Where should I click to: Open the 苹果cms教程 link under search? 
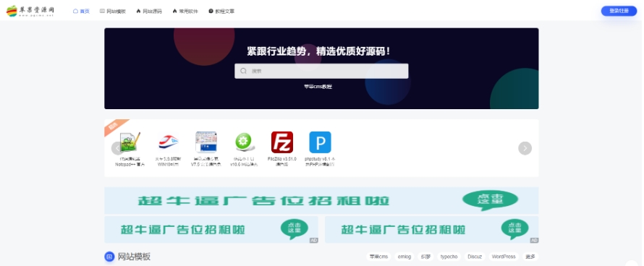click(318, 87)
